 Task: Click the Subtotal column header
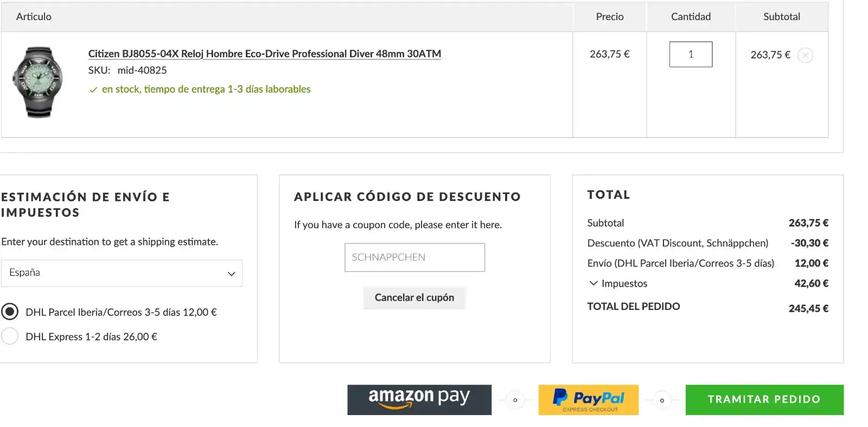pyautogui.click(x=781, y=17)
